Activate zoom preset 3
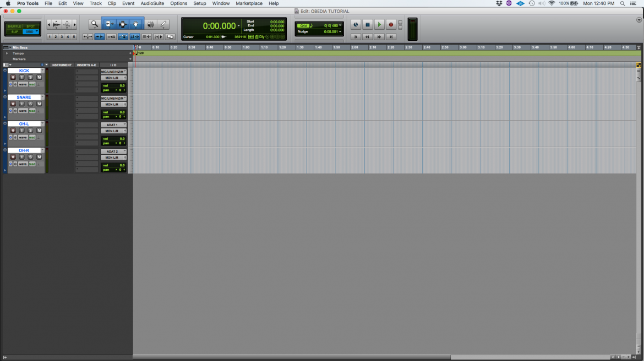This screenshot has width=644, height=361. tap(62, 36)
